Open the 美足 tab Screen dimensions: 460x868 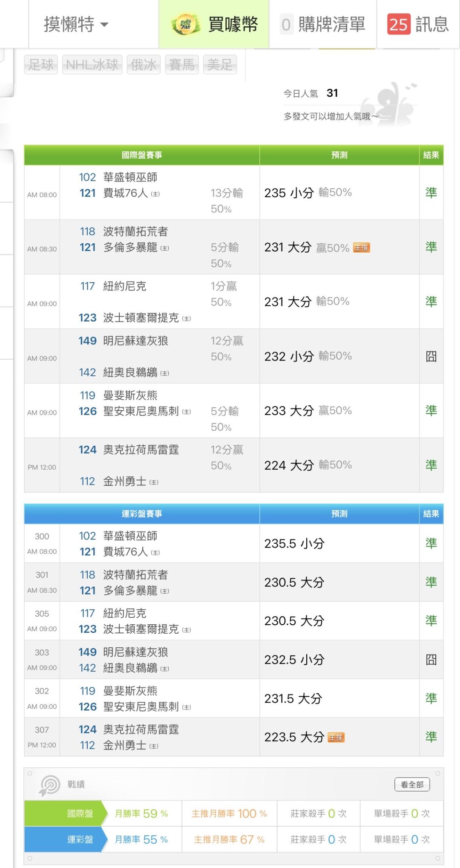pyautogui.click(x=220, y=65)
